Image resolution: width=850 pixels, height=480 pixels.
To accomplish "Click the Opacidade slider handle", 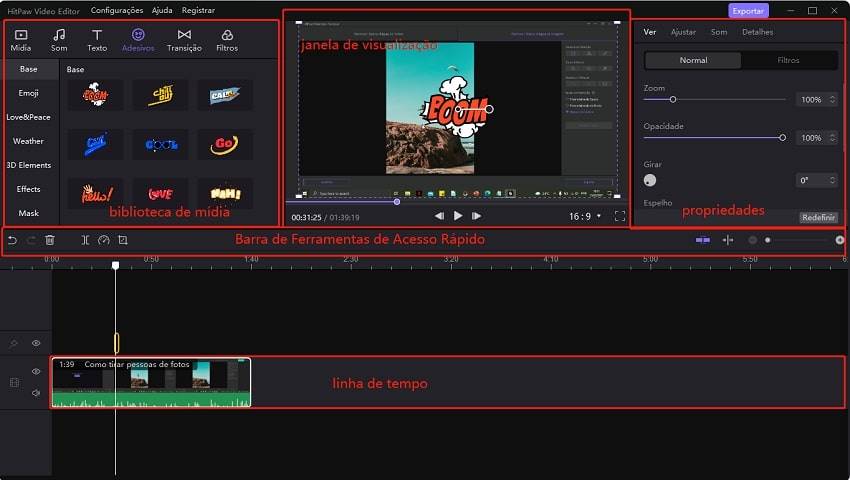I will pyautogui.click(x=782, y=137).
